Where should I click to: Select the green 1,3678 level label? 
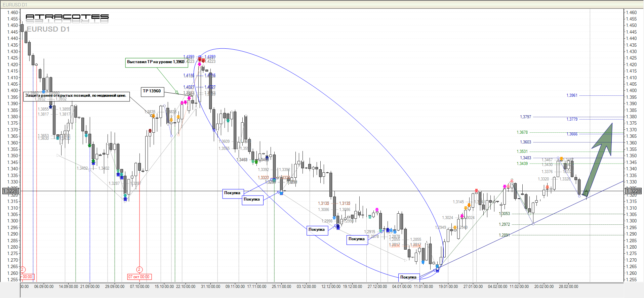pos(522,132)
